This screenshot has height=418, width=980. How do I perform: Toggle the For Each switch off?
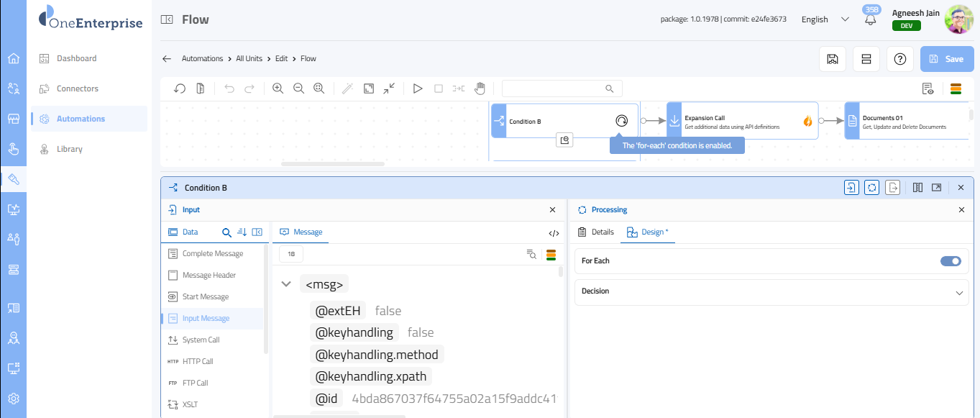click(950, 261)
